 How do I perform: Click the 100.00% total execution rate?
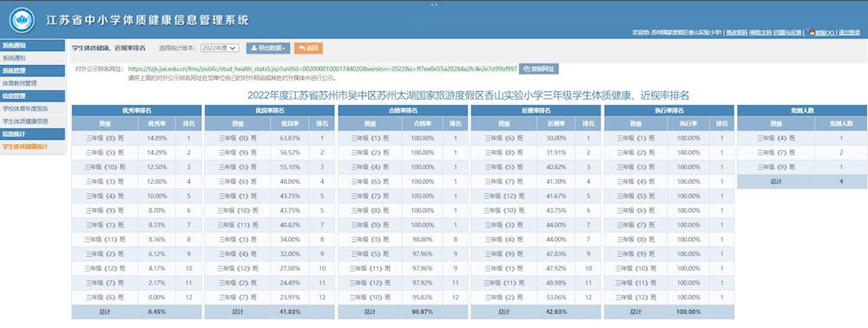click(688, 312)
